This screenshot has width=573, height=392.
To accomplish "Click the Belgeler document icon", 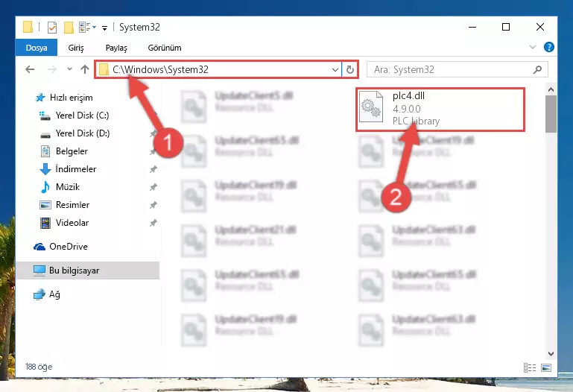I will coord(45,151).
